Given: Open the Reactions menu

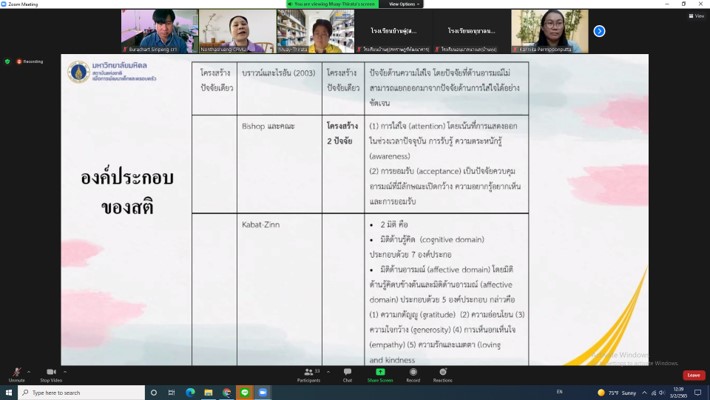Looking at the screenshot, I should [442, 373].
